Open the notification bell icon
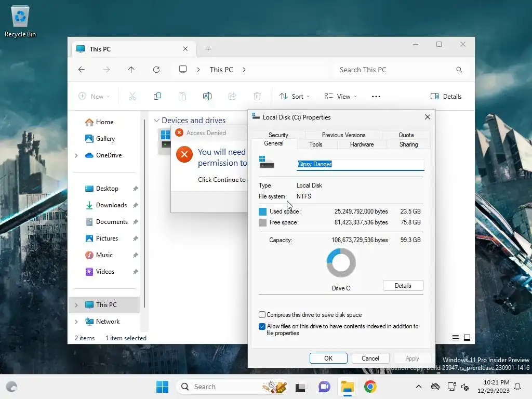The image size is (532, 399). tap(518, 387)
